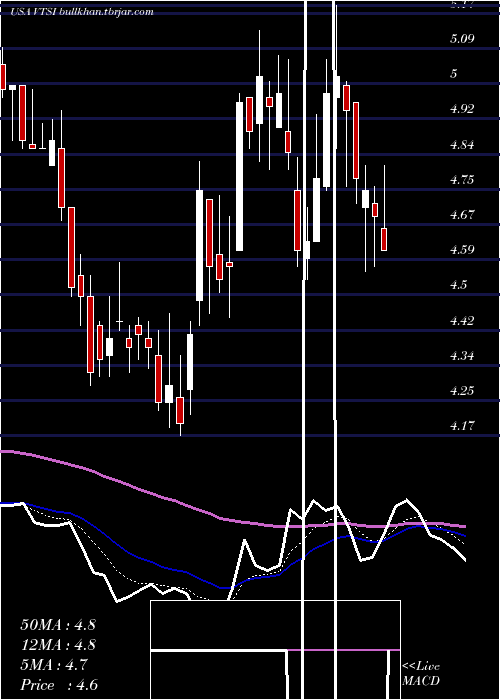Click the 'USA VTSI bullkhan.tbrjar.com' chart title
The image size is (500, 700).
coord(82,12)
